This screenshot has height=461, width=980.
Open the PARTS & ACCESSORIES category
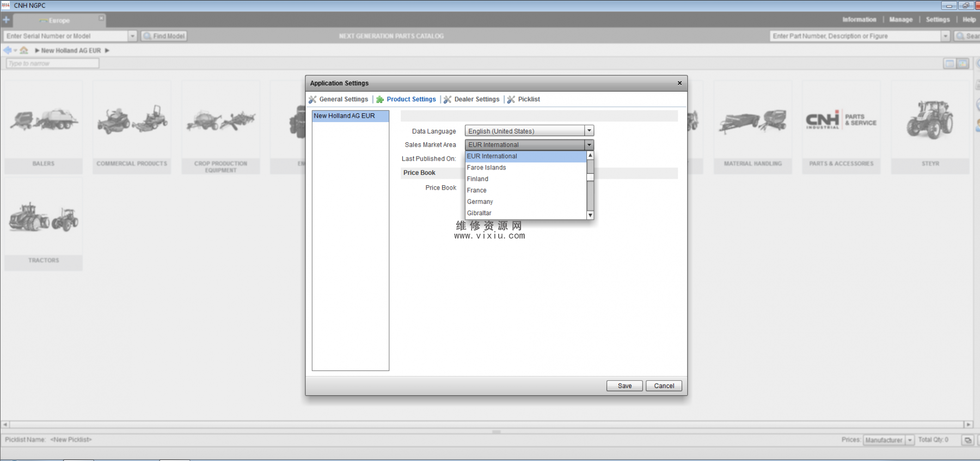click(841, 127)
